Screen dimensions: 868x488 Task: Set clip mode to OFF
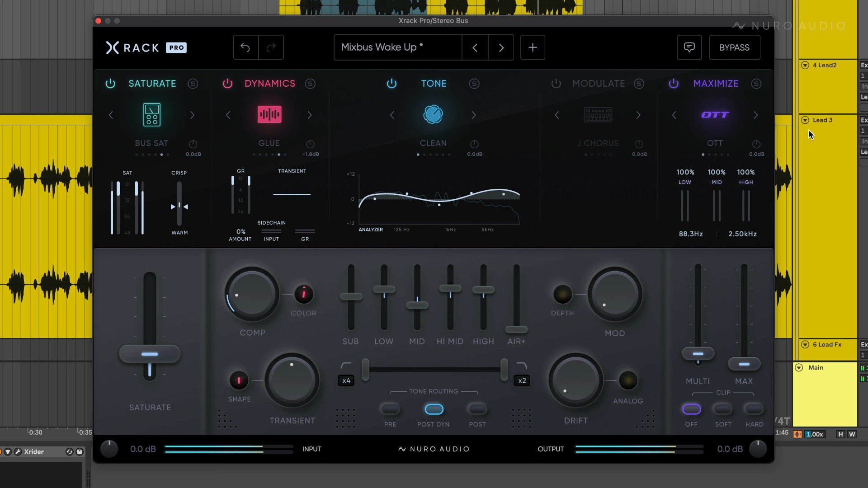(x=692, y=409)
